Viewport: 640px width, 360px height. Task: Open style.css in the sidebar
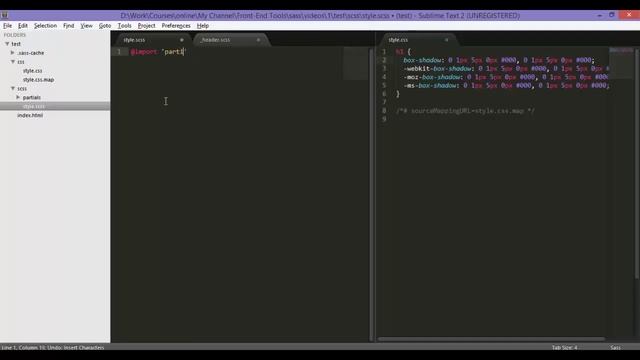[33, 71]
